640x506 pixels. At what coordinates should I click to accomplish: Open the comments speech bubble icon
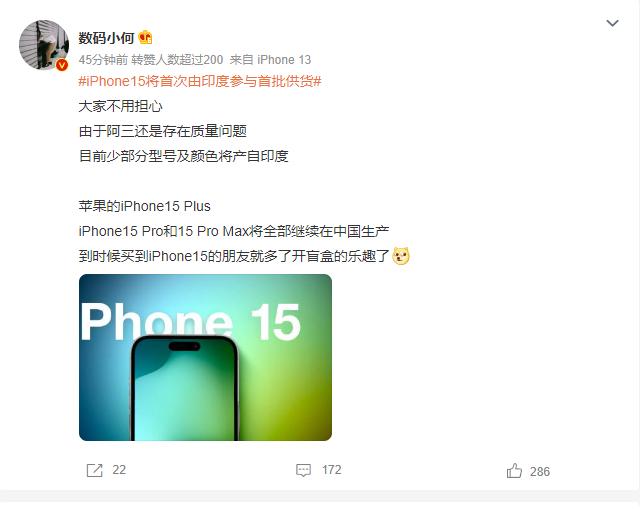pos(303,470)
